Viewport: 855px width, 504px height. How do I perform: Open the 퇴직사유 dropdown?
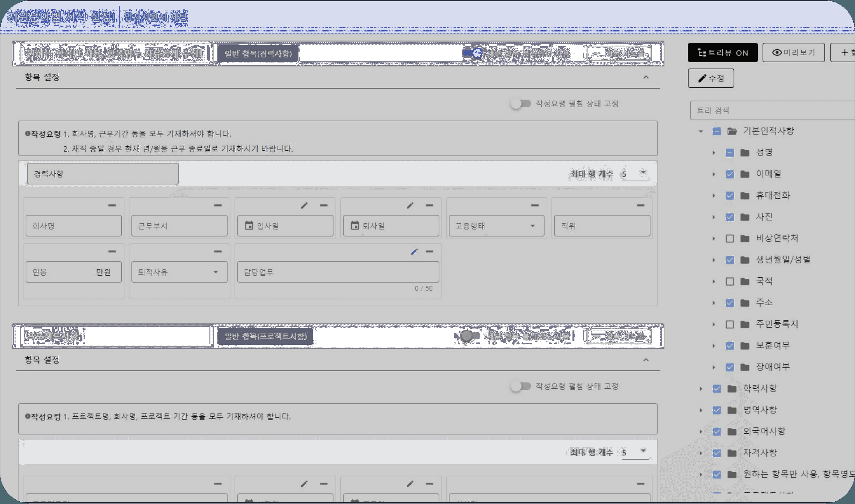179,272
